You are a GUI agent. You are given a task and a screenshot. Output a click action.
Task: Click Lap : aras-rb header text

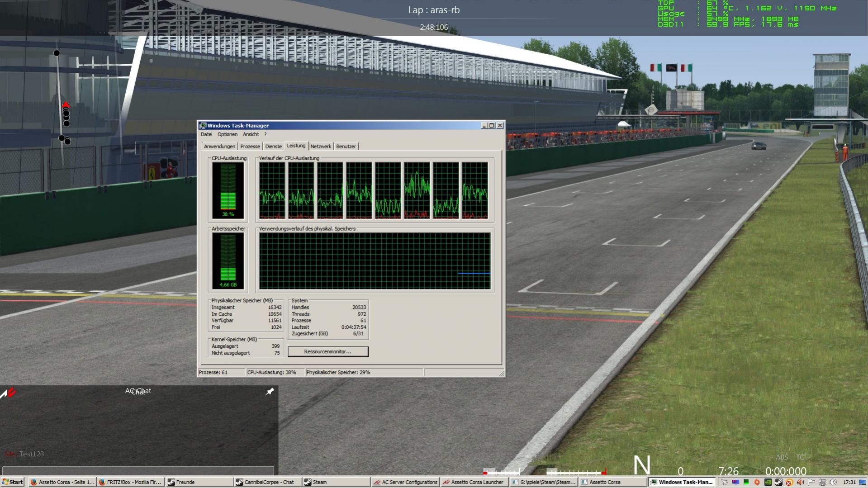tap(434, 10)
